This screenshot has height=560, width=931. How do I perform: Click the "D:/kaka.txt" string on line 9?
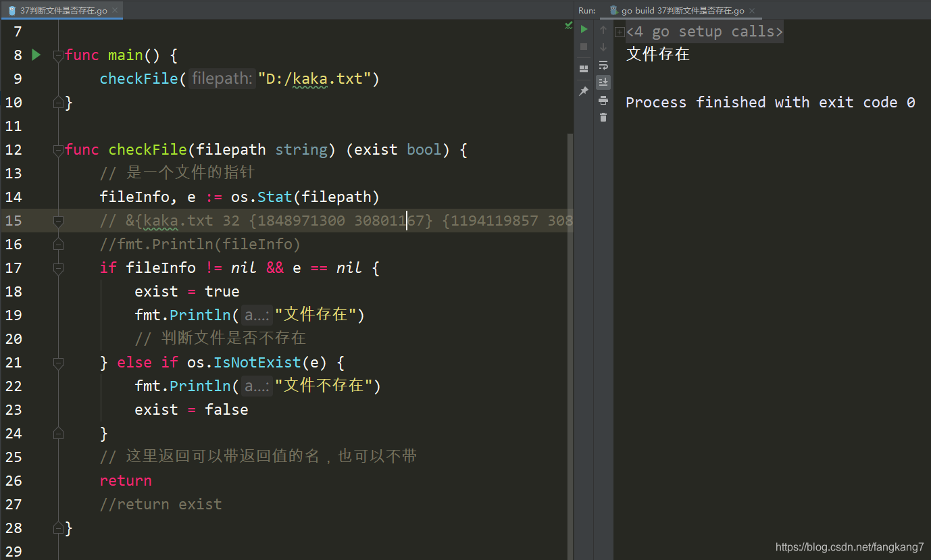click(314, 79)
